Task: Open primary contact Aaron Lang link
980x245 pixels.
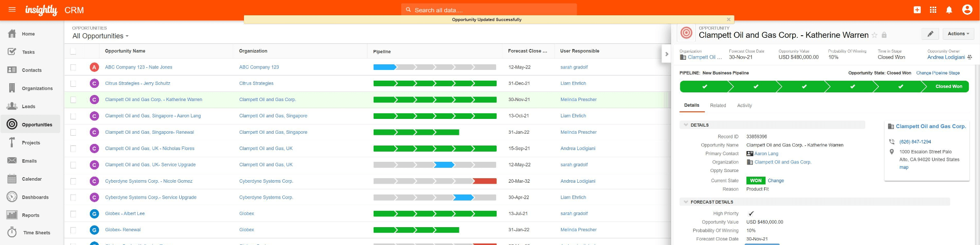Action: tap(766, 154)
